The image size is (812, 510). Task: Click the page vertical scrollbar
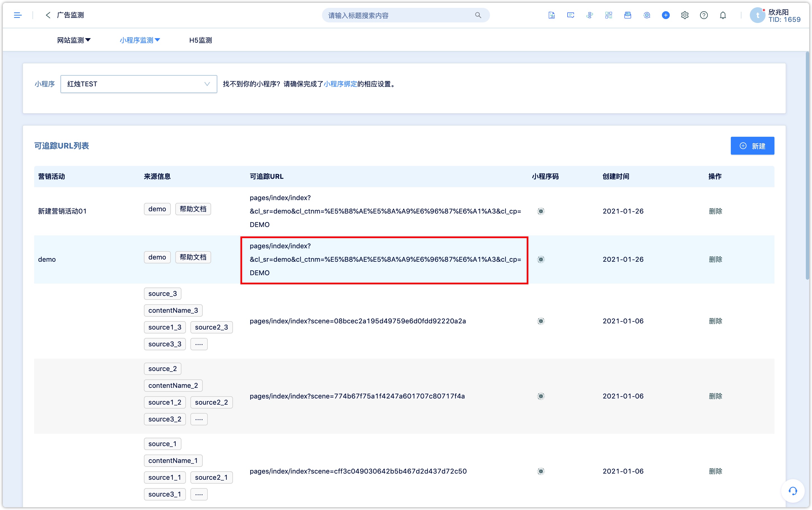point(807,165)
